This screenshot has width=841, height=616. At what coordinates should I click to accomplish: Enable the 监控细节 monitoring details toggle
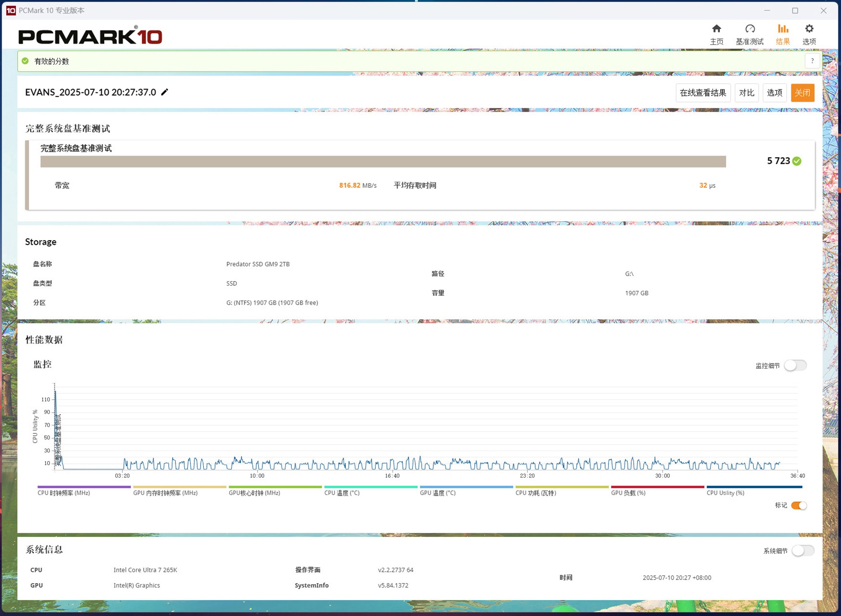795,365
